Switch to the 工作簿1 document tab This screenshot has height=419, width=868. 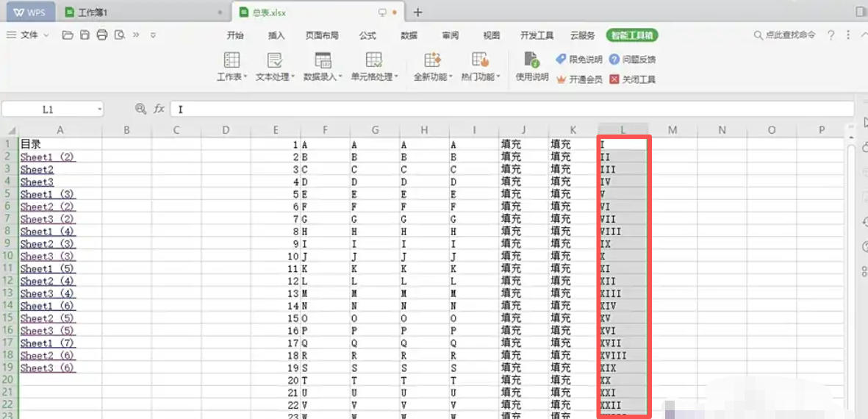pos(93,12)
